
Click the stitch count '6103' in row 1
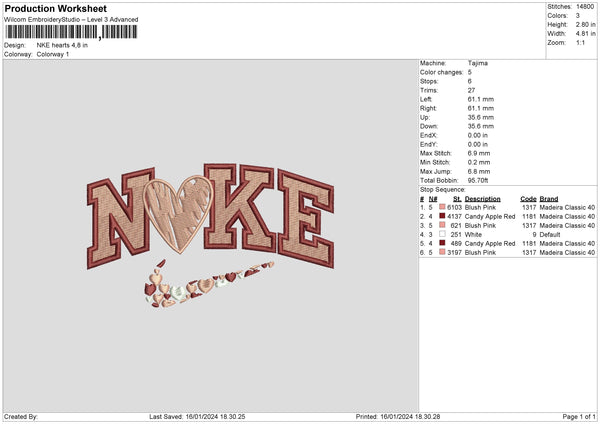coord(455,207)
